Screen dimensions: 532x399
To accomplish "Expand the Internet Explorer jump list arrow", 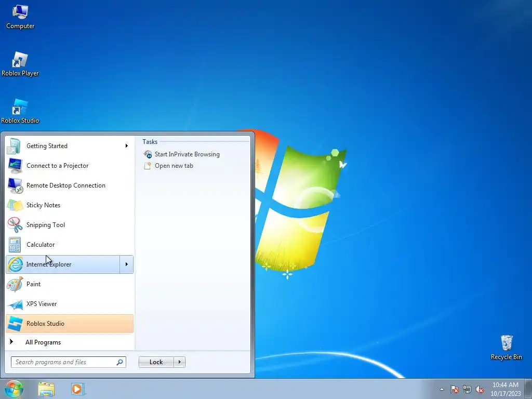I will pyautogui.click(x=127, y=264).
